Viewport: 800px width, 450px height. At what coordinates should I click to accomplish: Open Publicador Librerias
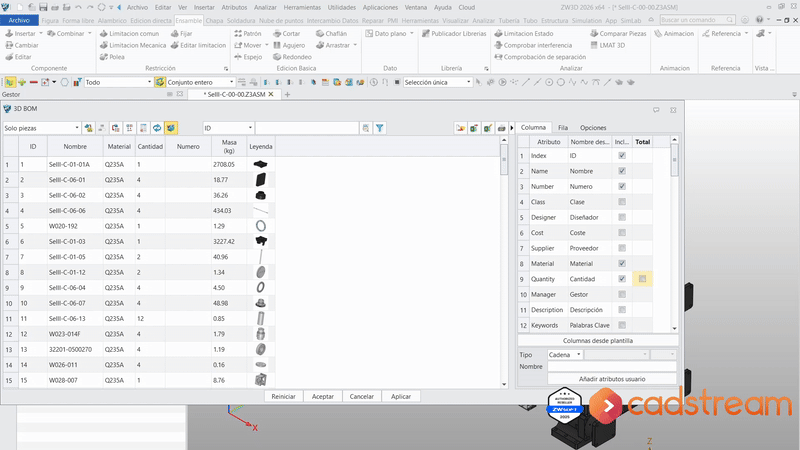click(454, 33)
